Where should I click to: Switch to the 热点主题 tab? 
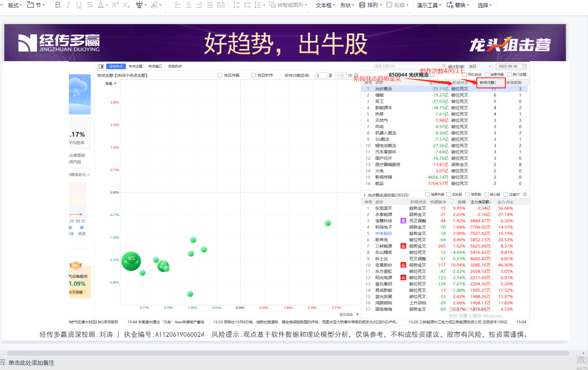point(136,66)
